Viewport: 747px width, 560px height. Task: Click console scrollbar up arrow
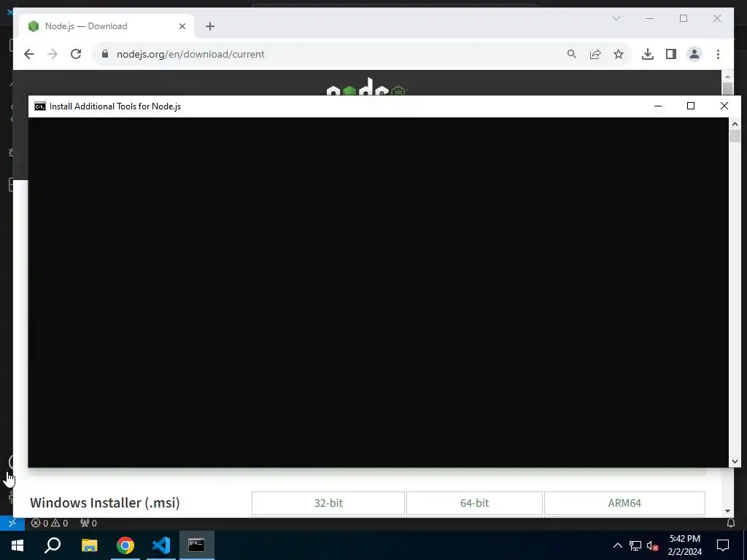[735, 124]
